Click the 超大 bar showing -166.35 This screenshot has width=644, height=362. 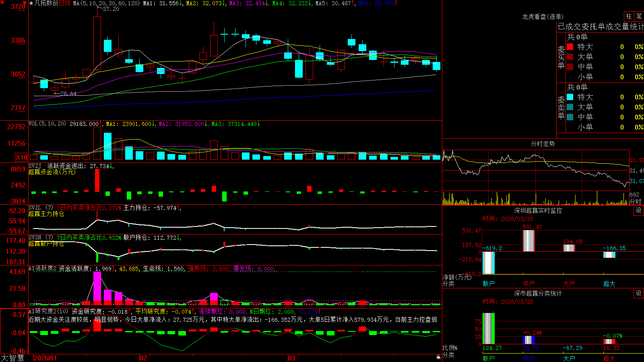click(609, 255)
